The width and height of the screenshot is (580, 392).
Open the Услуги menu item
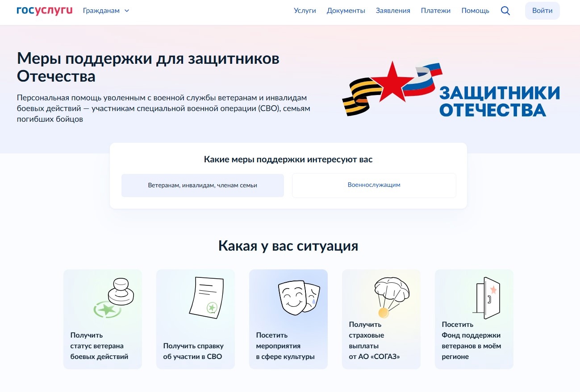click(x=305, y=11)
